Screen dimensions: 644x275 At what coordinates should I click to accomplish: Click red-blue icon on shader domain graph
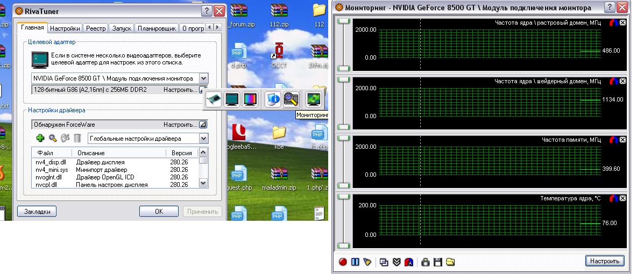click(614, 81)
